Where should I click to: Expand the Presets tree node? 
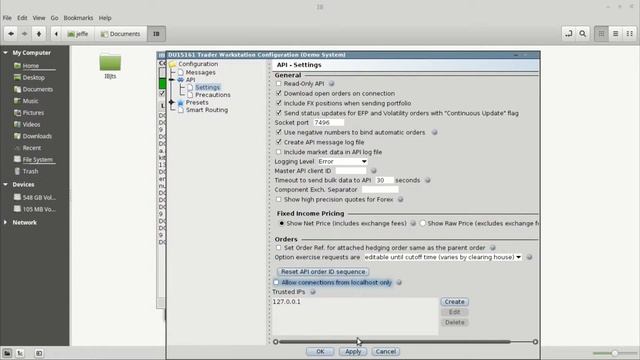pos(172,102)
